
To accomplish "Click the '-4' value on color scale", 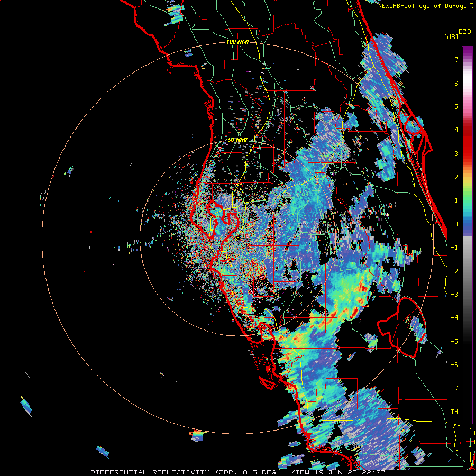I will [x=454, y=318].
